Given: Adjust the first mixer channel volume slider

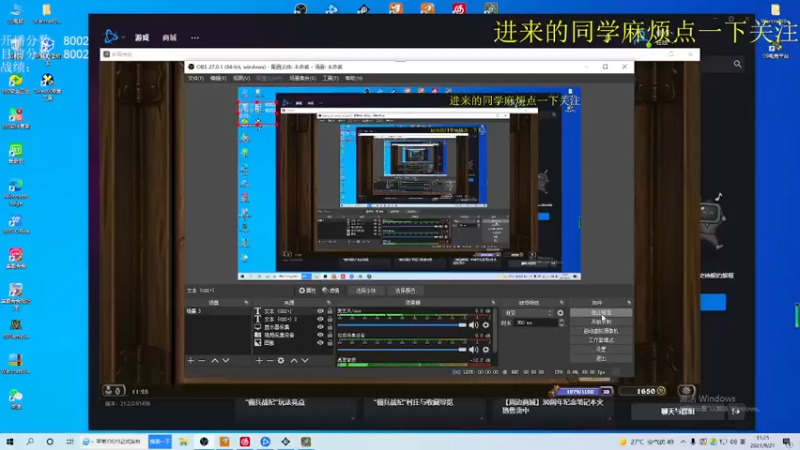Looking at the screenshot, I should pos(402,325).
